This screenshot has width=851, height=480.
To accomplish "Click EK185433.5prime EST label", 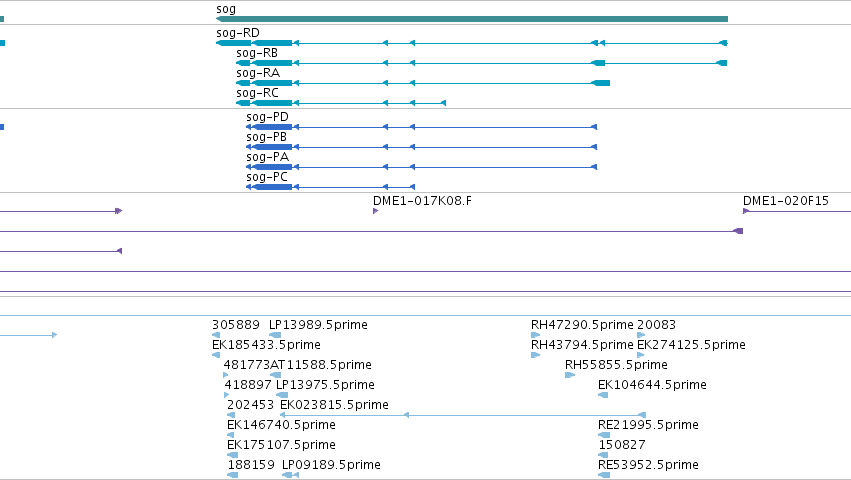I will (266, 345).
